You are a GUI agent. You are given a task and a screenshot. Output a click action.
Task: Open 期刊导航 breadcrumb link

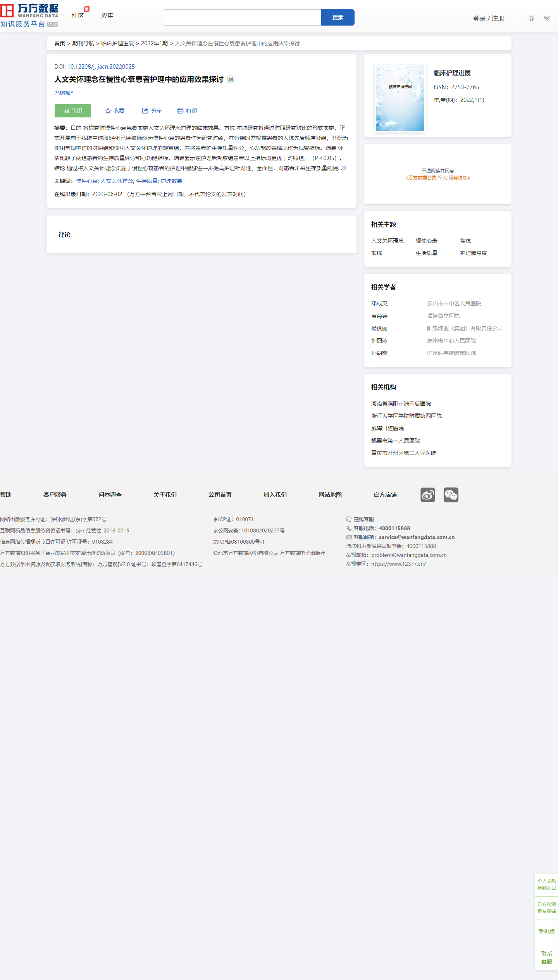point(83,43)
